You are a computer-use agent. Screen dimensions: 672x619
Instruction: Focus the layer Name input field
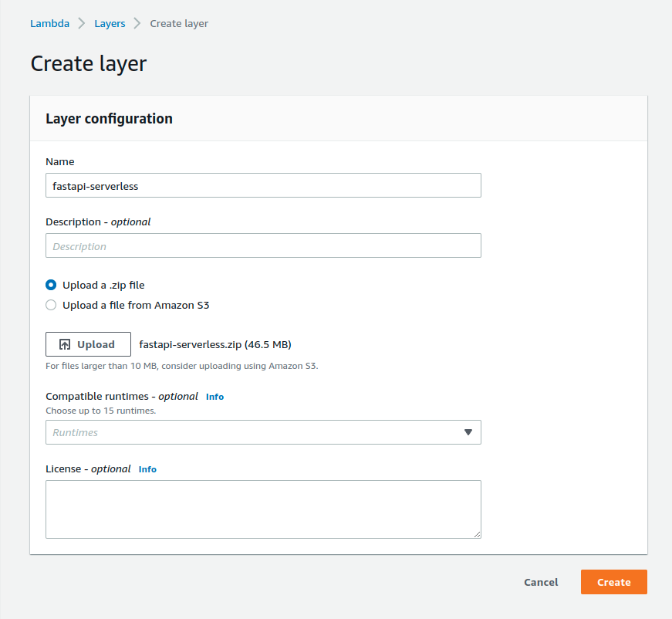coord(263,185)
